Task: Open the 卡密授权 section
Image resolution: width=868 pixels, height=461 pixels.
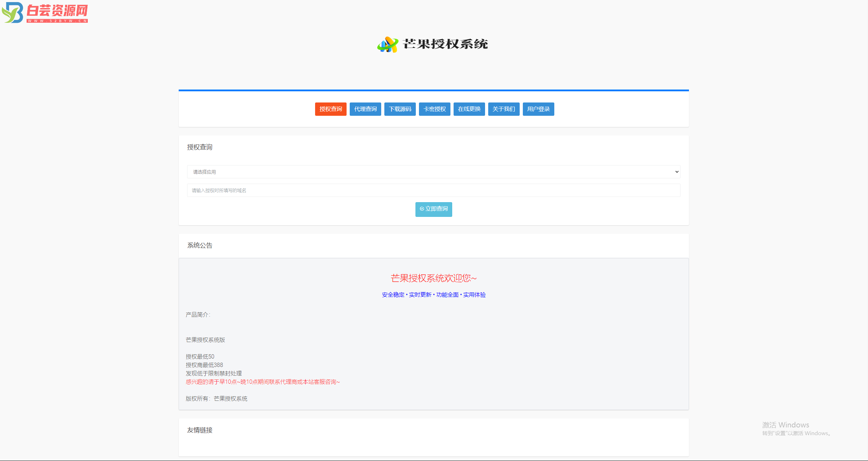Action: (x=434, y=109)
